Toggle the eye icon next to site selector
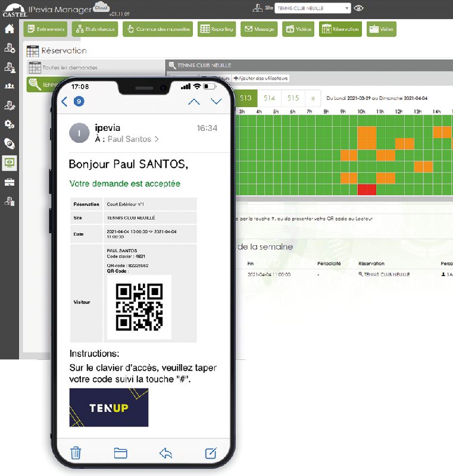Screen dimensions: 453x476 click(x=358, y=8)
